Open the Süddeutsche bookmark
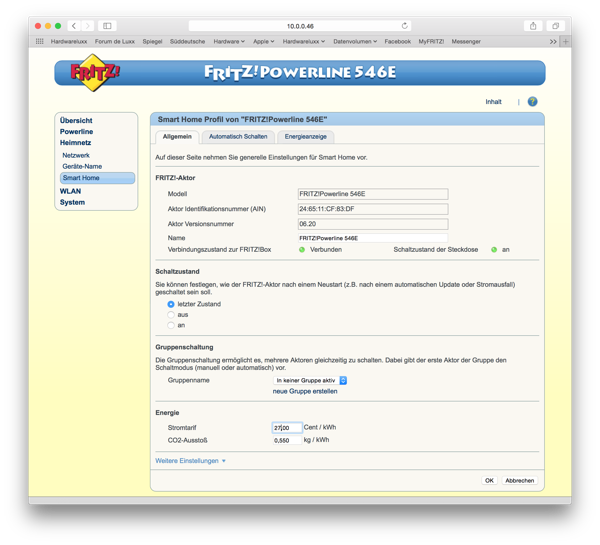Image resolution: width=600 pixels, height=545 pixels. (x=188, y=41)
